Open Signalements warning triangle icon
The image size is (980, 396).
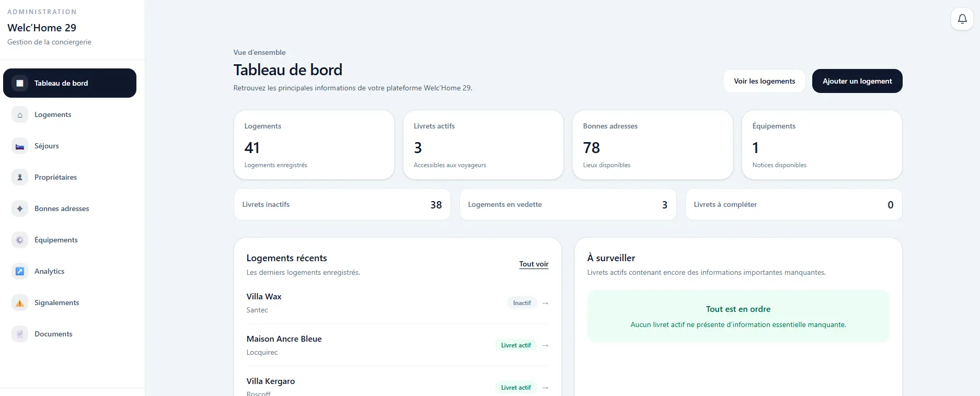20,303
